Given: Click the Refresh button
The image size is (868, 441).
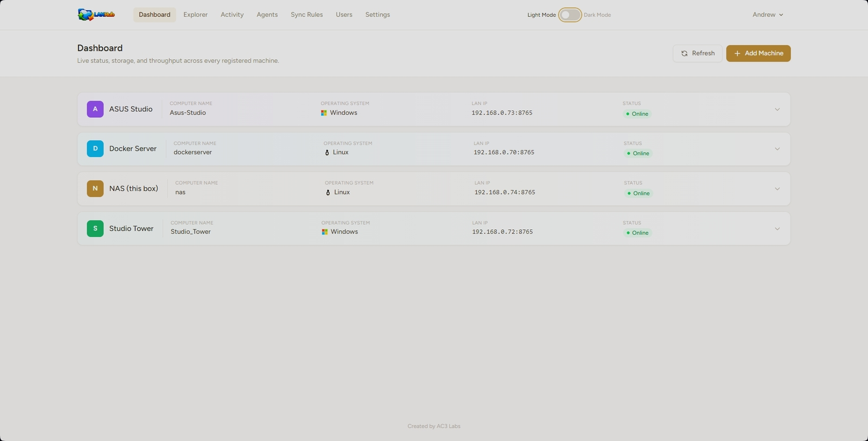Looking at the screenshot, I should 698,53.
